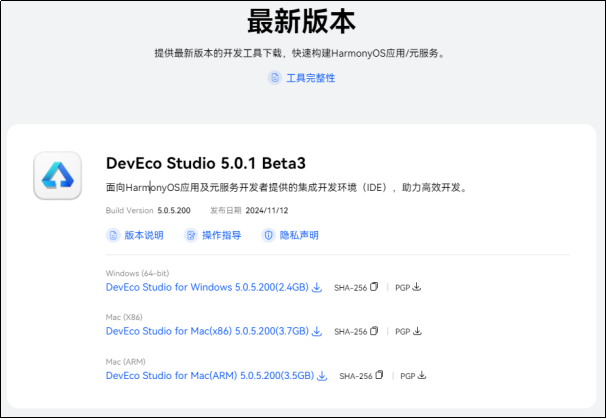Download the PGP file for Mac(ARM) build
607x419 pixels.
[422, 376]
